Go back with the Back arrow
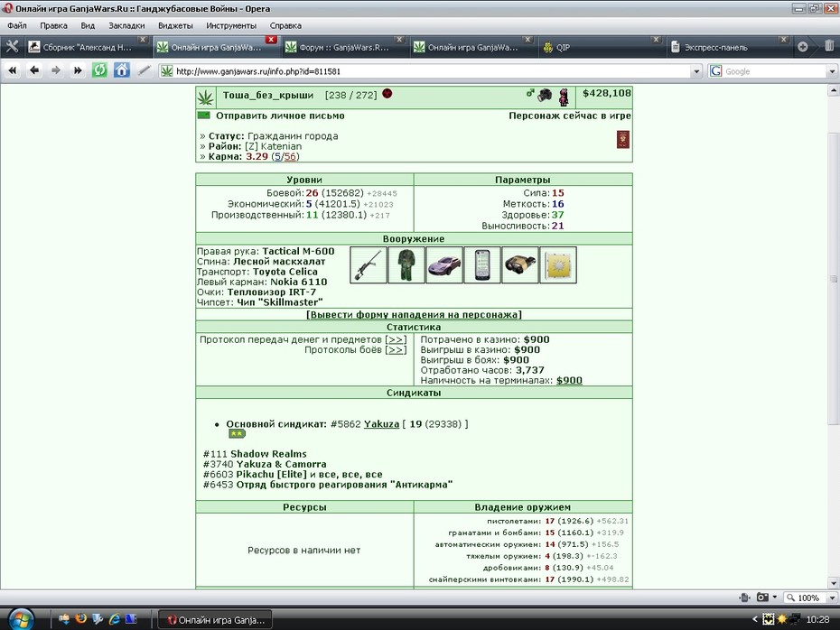840x630 pixels. pos(34,70)
